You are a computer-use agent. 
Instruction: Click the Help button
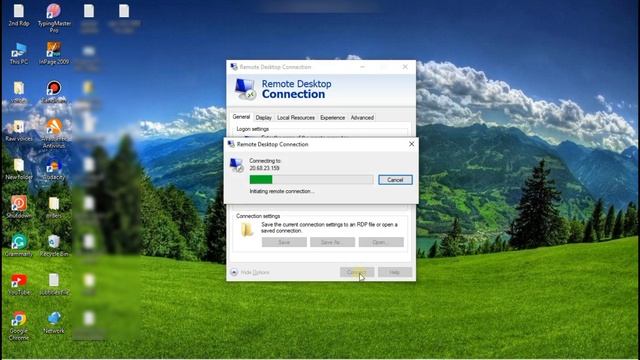click(395, 272)
